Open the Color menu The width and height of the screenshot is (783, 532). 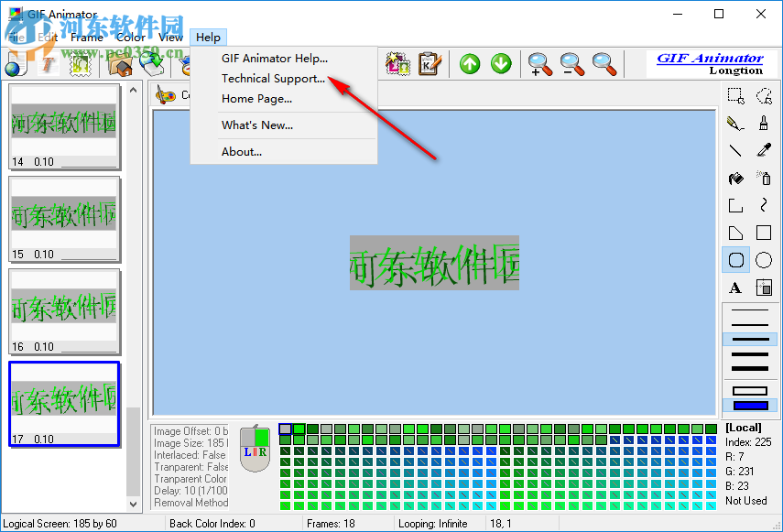pos(130,38)
